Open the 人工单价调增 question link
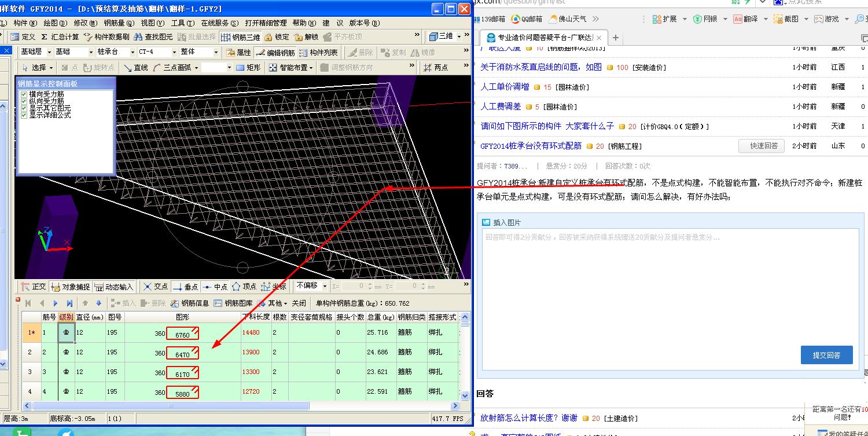 point(505,87)
